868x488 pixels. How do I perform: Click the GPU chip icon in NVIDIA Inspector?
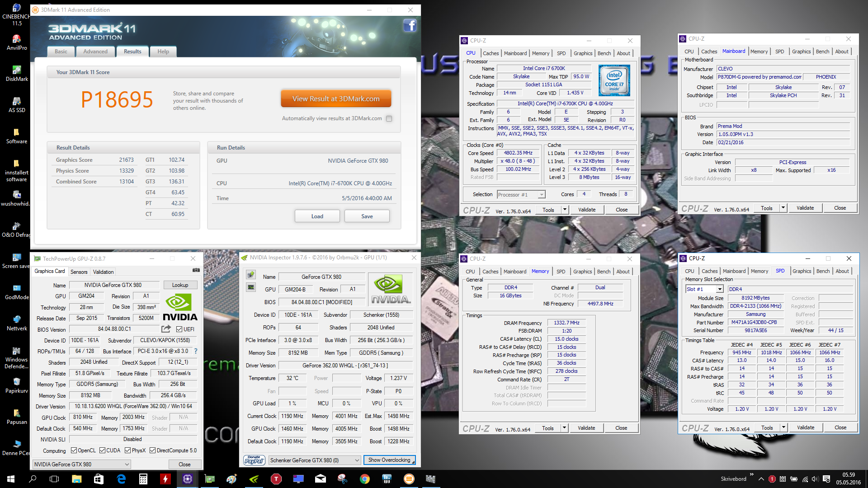click(x=250, y=275)
